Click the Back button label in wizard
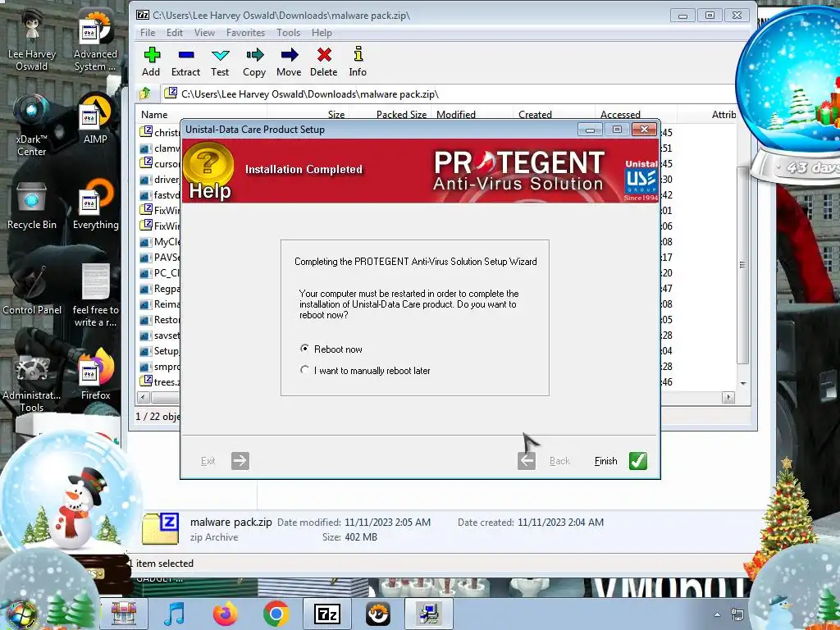 pos(559,461)
